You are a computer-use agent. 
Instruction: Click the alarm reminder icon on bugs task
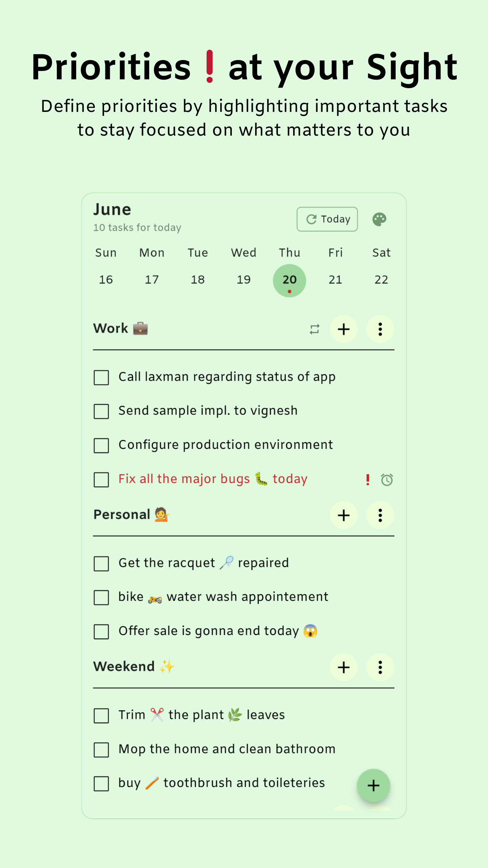387,479
